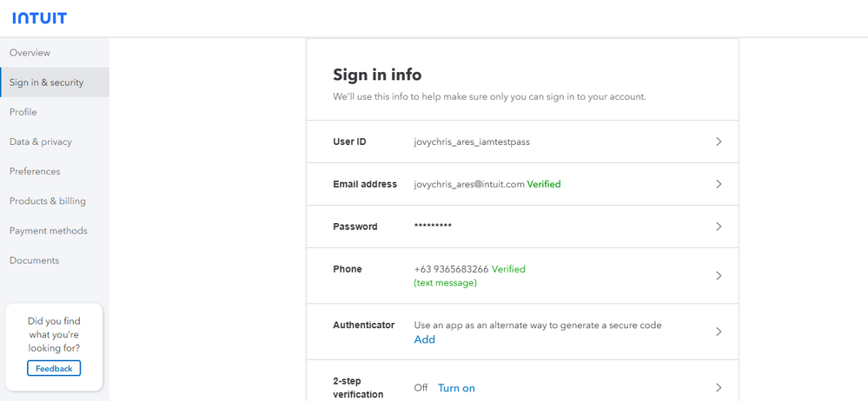View Payment methods
Image resolution: width=868 pixels, height=401 pixels.
coord(49,231)
